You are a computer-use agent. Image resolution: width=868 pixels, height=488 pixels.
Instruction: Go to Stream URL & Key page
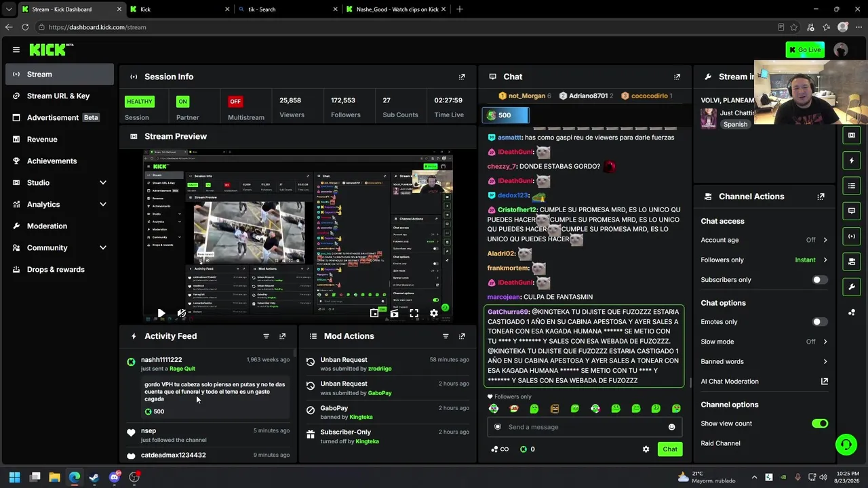click(x=60, y=96)
